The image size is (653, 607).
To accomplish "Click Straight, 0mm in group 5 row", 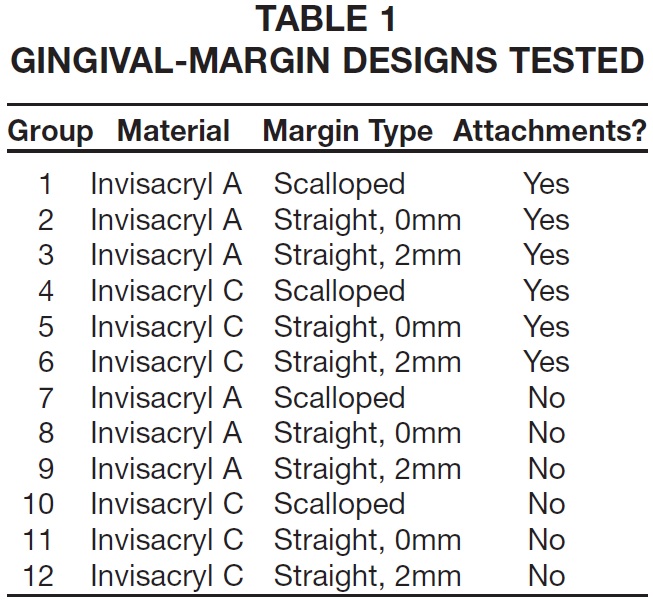I will click(367, 327).
